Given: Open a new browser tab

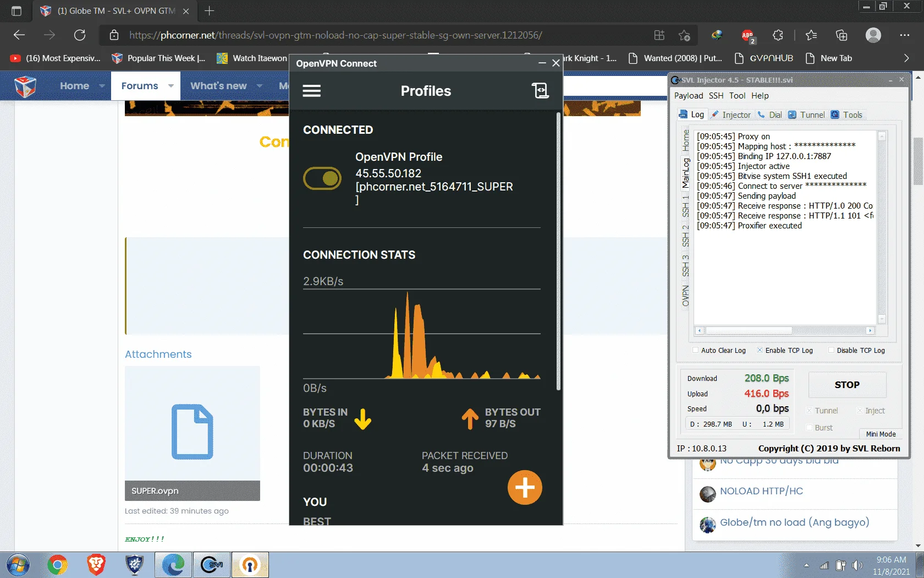Looking at the screenshot, I should click(x=210, y=10).
